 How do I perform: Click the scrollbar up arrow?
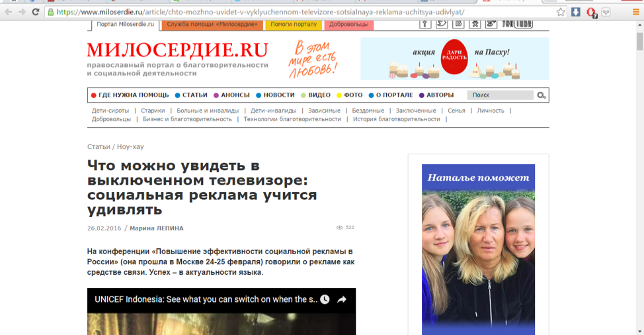pos(640,25)
